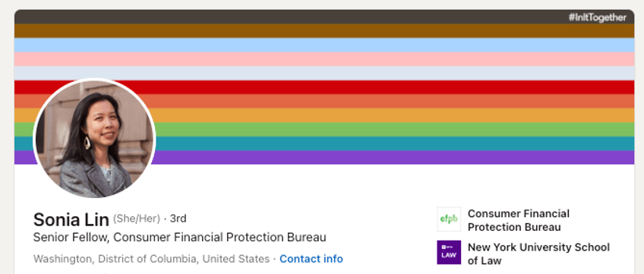Screen dimensions: 644x274
Task: Click the #InItTogether hashtag on banner
Action: (597, 17)
